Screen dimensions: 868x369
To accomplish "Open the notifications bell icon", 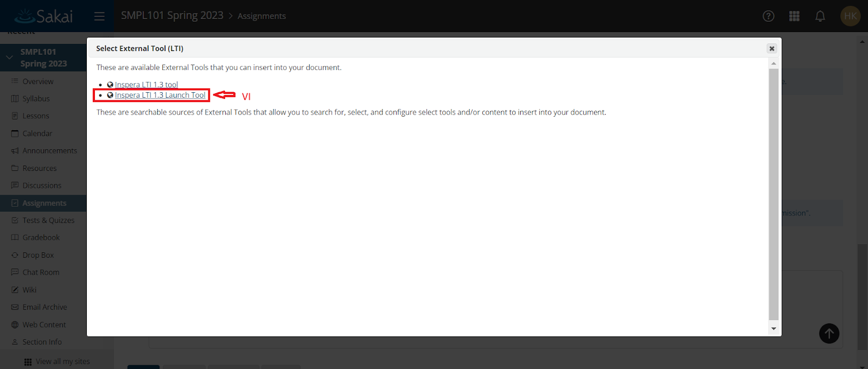I will (x=820, y=16).
